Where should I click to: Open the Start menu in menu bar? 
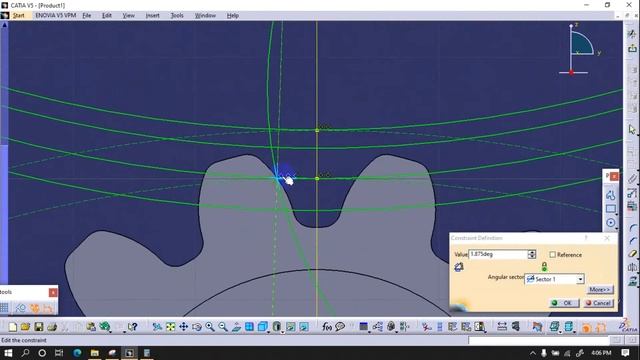click(18, 16)
